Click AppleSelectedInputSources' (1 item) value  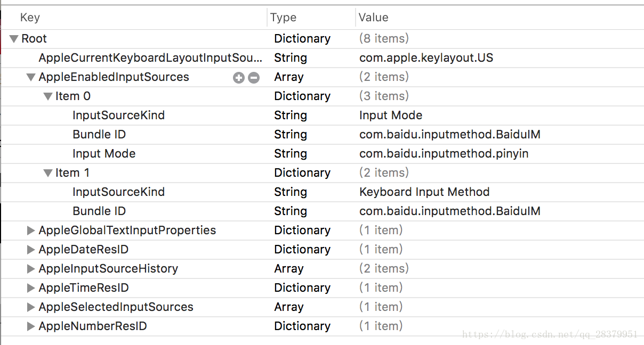[381, 307]
